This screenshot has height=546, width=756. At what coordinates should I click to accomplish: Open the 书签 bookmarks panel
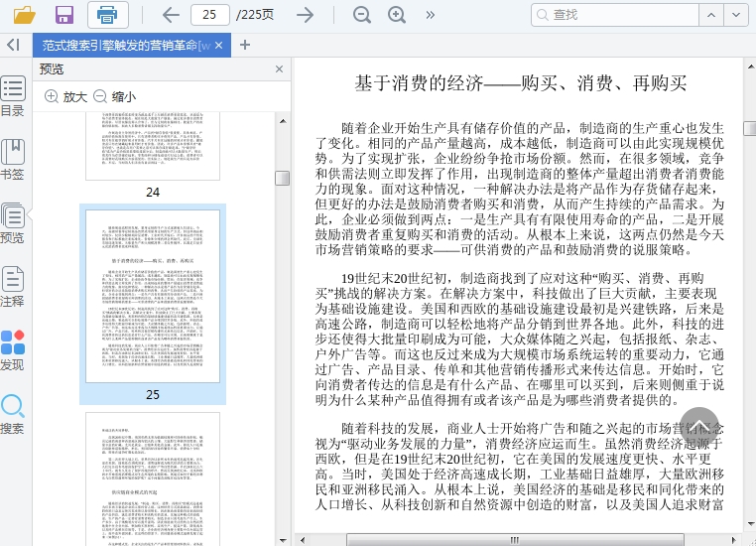13,159
